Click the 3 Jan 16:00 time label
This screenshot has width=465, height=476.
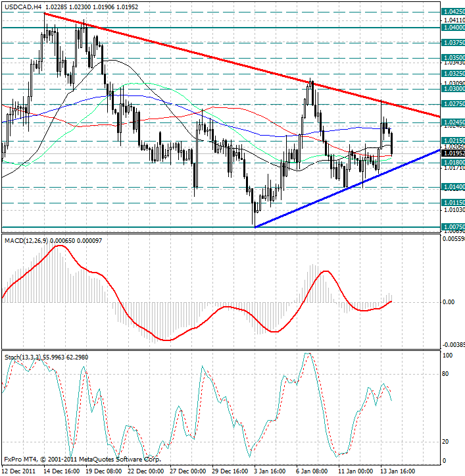point(270,471)
